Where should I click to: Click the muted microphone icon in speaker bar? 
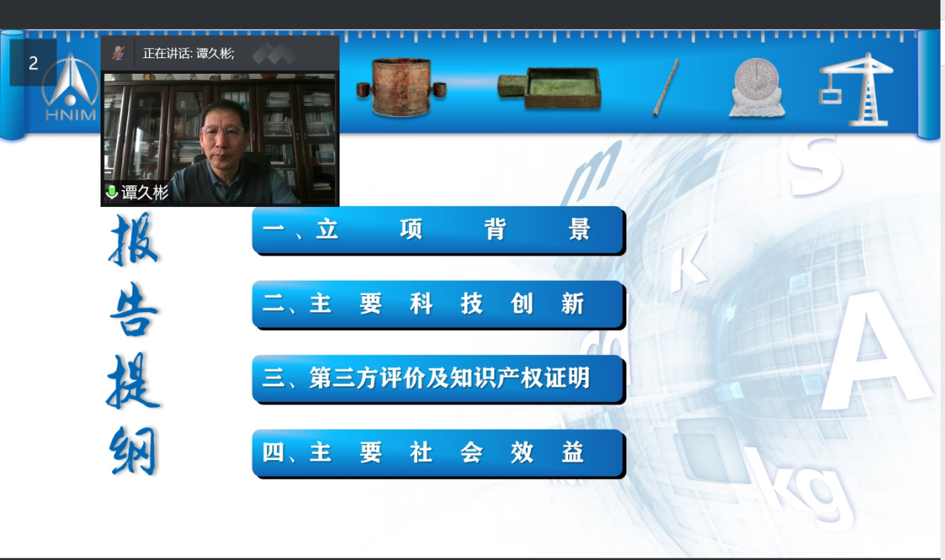118,53
